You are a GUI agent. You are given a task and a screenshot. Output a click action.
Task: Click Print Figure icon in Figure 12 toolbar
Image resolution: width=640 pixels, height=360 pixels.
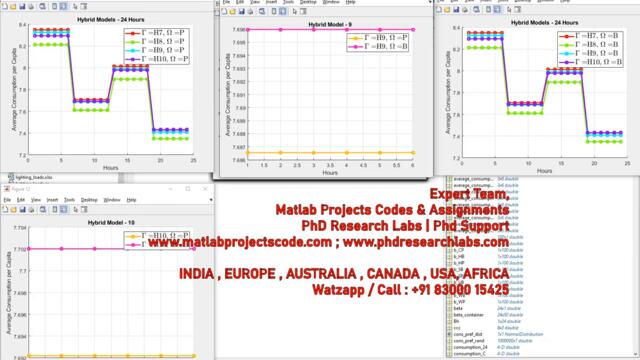click(x=31, y=209)
